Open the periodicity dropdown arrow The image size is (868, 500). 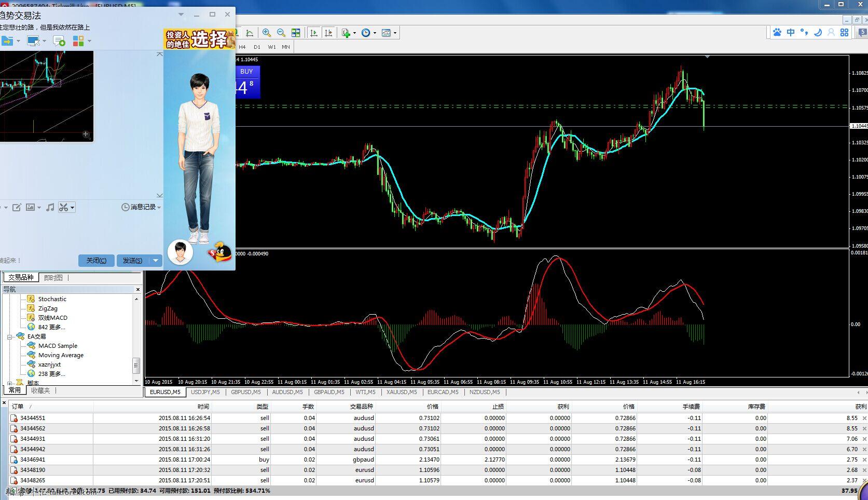coord(375,33)
